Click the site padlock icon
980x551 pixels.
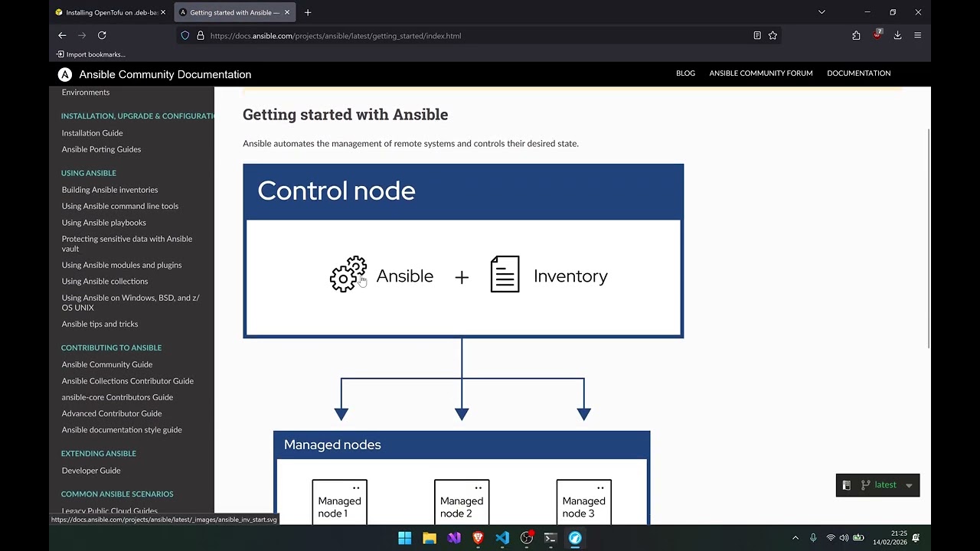(x=201, y=35)
